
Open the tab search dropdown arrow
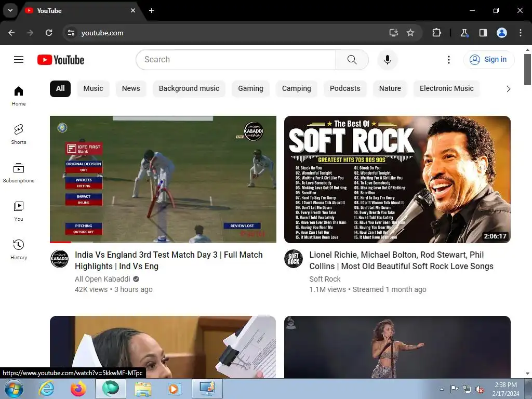[10, 10]
